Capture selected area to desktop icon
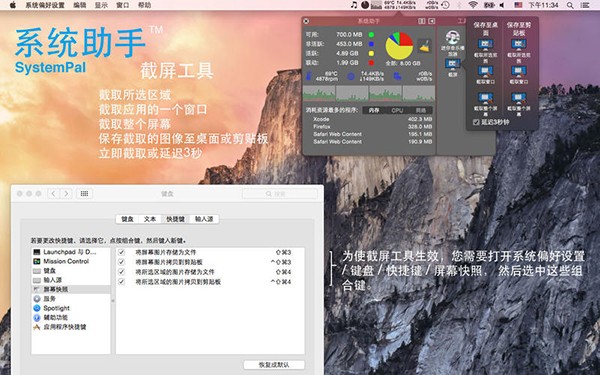The height and width of the screenshot is (375, 600). tap(485, 44)
